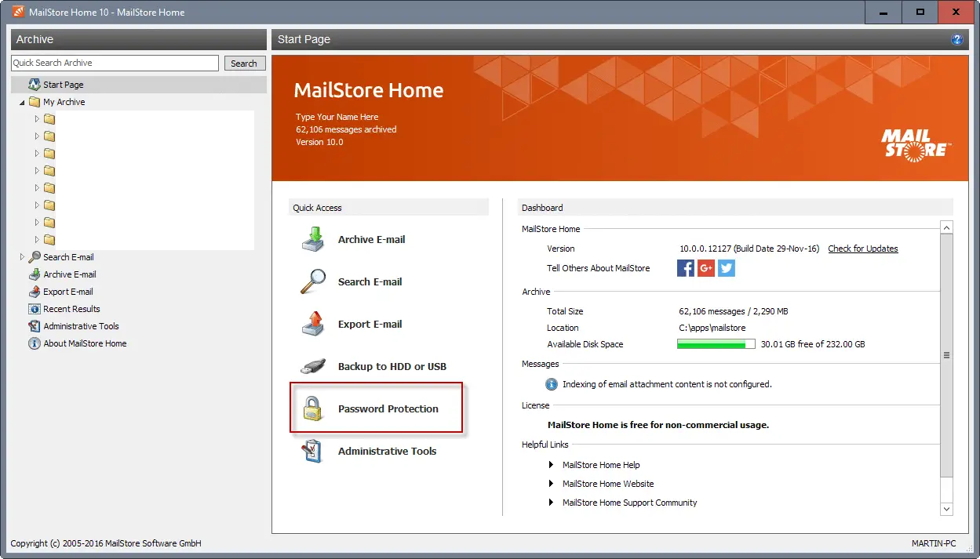Open Password Protection padlock icon
The width and height of the screenshot is (980, 559).
313,408
